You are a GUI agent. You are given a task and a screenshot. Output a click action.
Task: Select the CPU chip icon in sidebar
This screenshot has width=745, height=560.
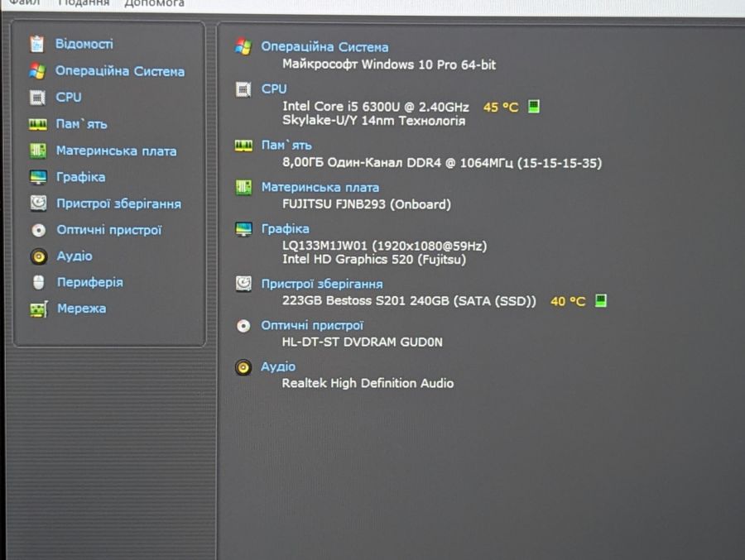37,98
